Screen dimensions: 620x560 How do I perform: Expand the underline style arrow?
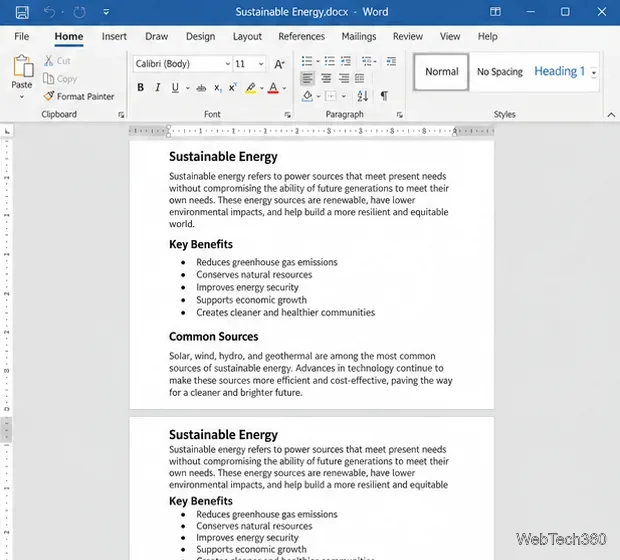point(187,88)
